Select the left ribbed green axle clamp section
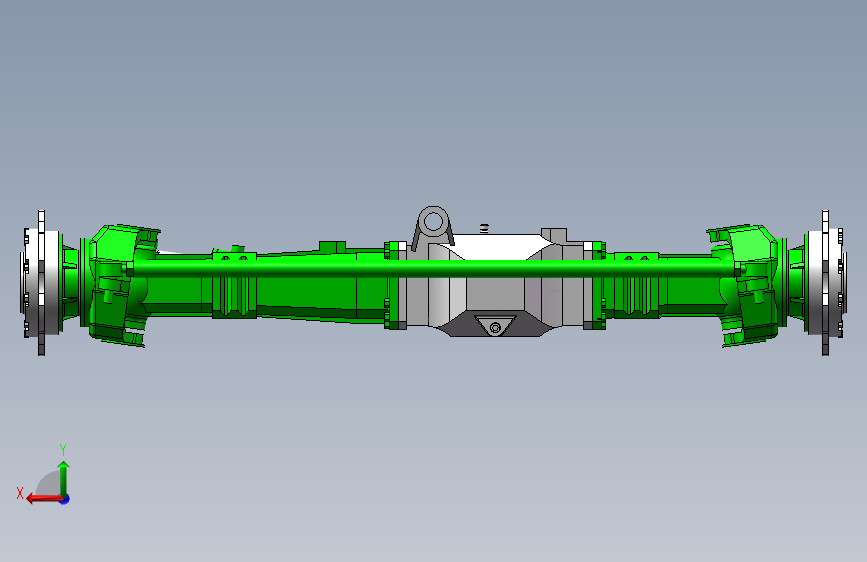This screenshot has width=867, height=562. tap(234, 287)
